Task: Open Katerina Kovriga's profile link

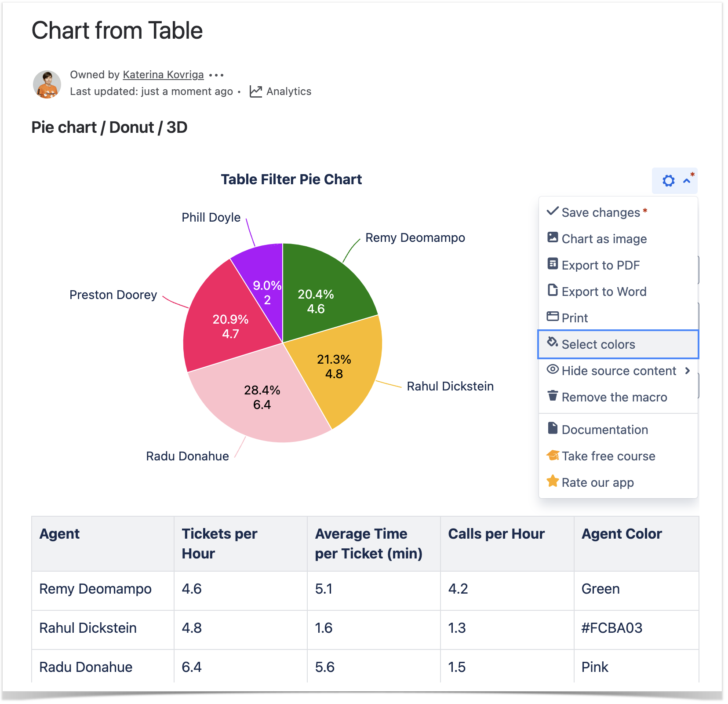Action: point(163,75)
